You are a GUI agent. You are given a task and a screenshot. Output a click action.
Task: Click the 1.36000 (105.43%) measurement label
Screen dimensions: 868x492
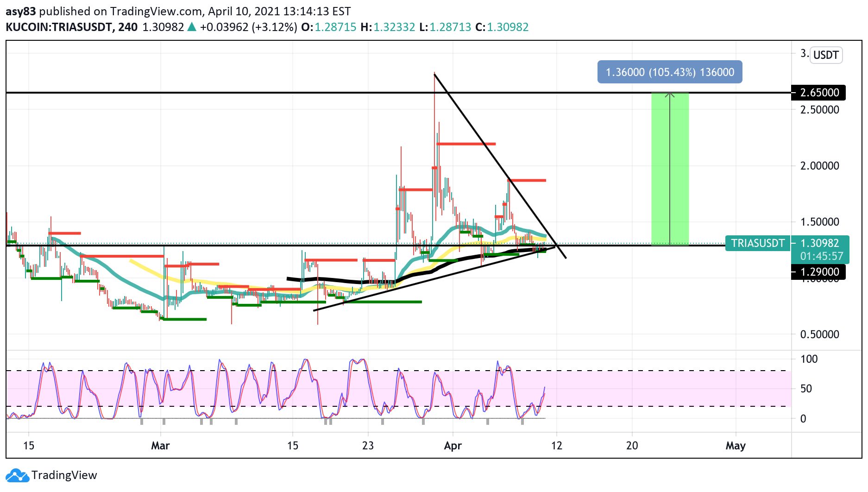pyautogui.click(x=670, y=72)
